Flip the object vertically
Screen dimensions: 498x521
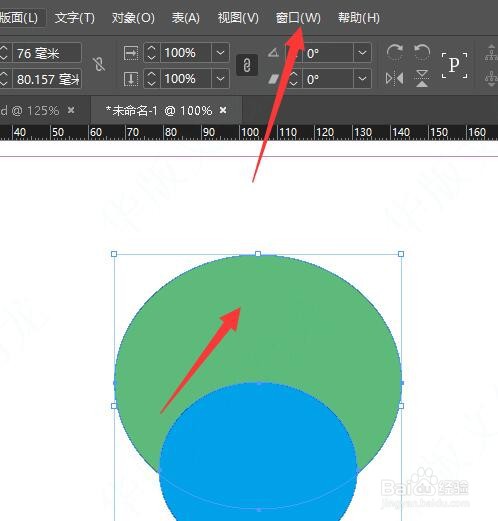pos(422,79)
